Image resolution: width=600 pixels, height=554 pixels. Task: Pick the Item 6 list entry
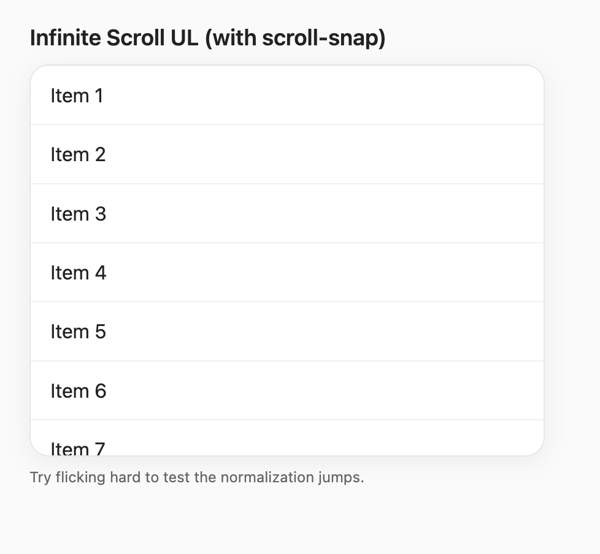(x=287, y=390)
